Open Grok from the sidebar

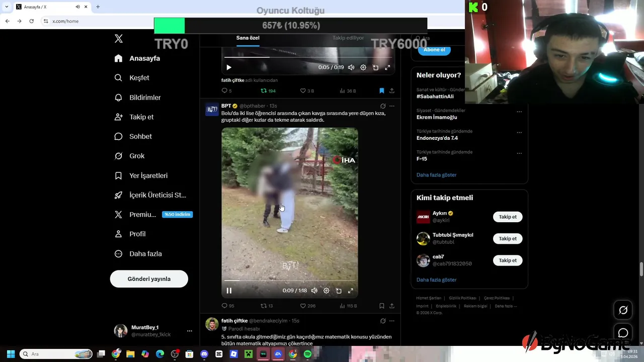pyautogui.click(x=129, y=156)
